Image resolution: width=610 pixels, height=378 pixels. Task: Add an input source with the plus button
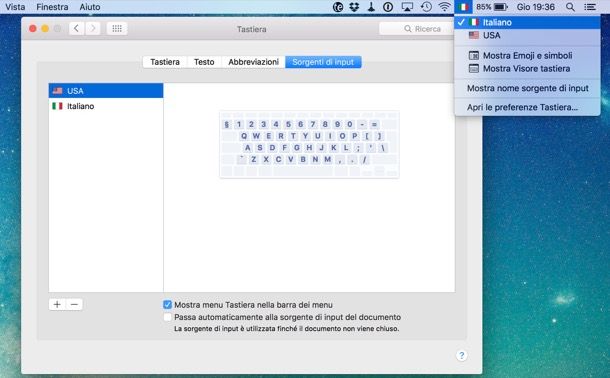[x=57, y=304]
